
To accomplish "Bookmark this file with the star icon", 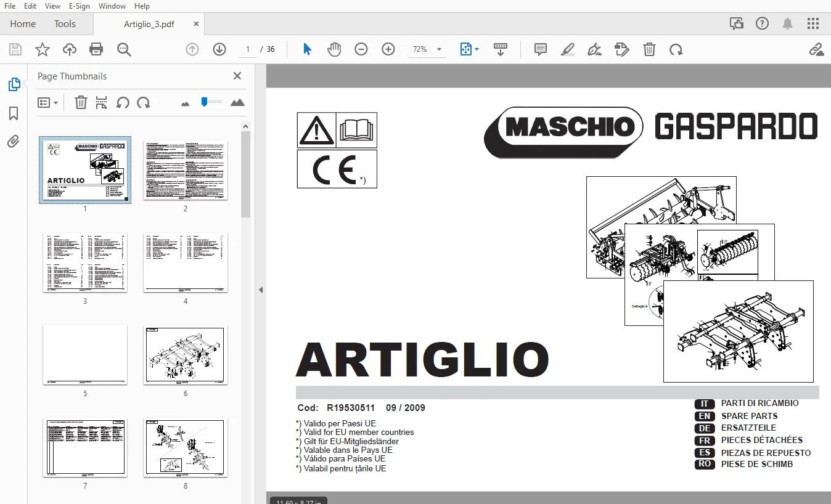I will click(x=43, y=49).
